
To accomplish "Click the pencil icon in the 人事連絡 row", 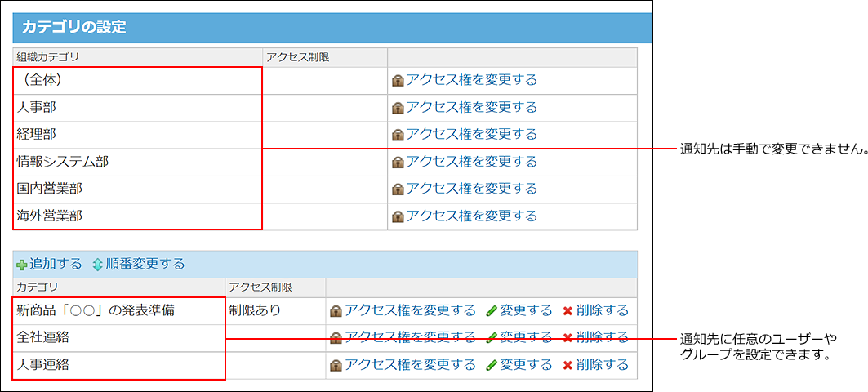I will tap(492, 366).
